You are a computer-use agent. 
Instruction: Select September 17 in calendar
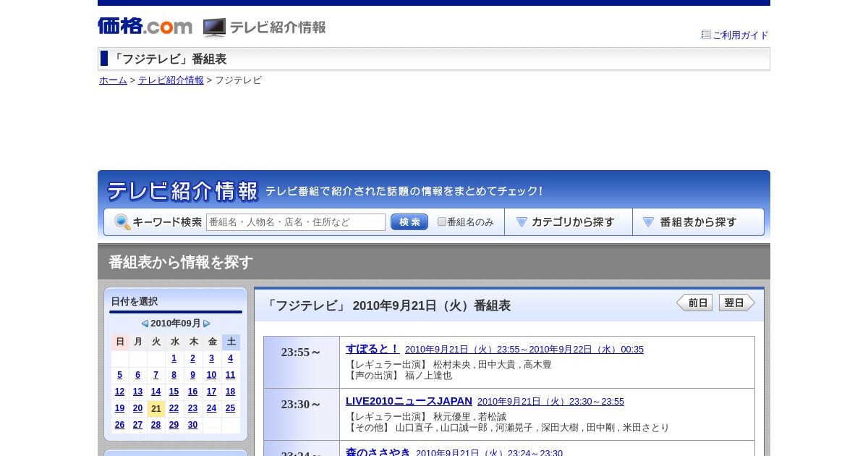click(212, 392)
